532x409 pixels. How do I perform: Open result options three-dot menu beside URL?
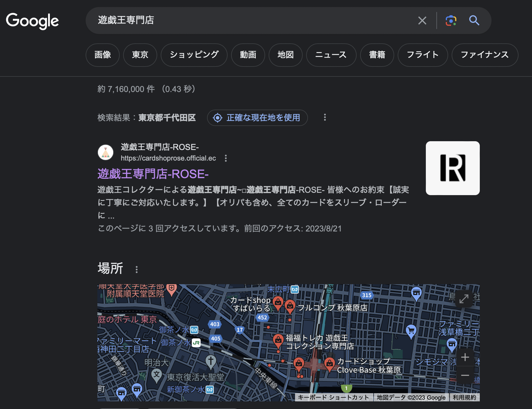[x=226, y=158]
